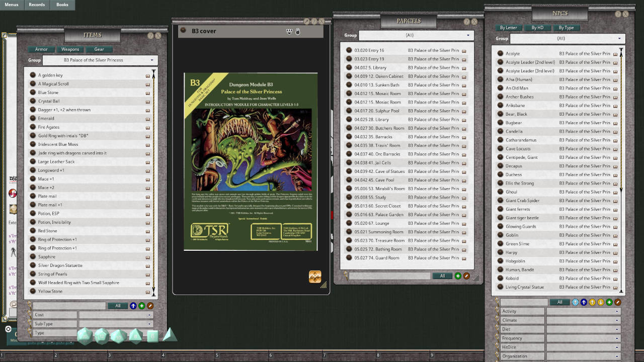The width and height of the screenshot is (644, 362).
Task: Toggle the All filter in NPCs panel
Action: [559, 302]
